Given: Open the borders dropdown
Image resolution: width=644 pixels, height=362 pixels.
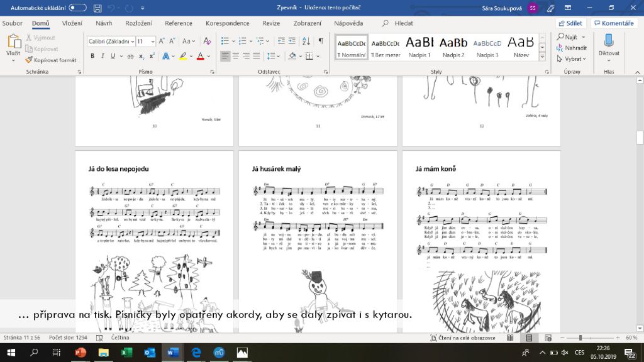Looking at the screenshot, I should pyautogui.click(x=318, y=56).
